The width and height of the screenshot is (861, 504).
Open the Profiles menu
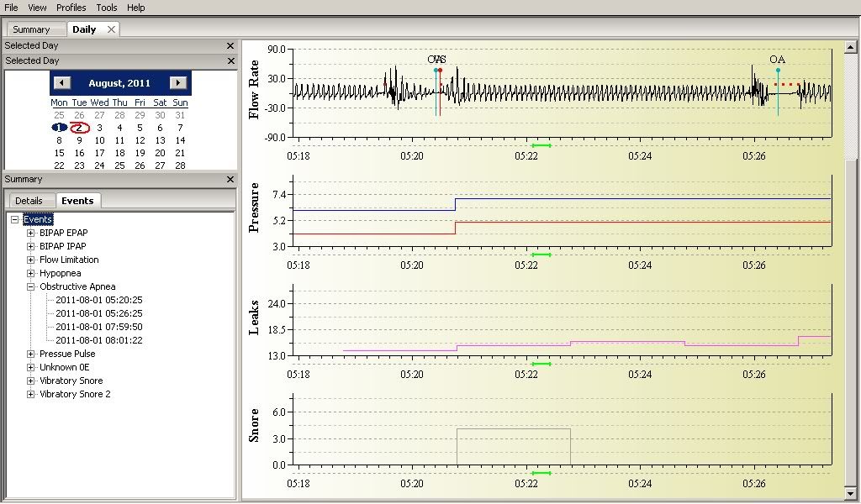(71, 8)
